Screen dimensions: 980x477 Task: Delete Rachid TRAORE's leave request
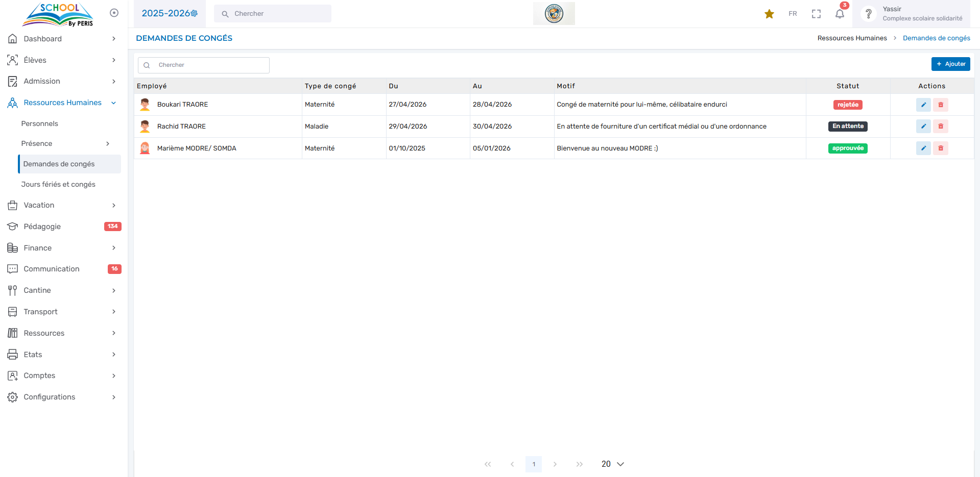point(940,127)
